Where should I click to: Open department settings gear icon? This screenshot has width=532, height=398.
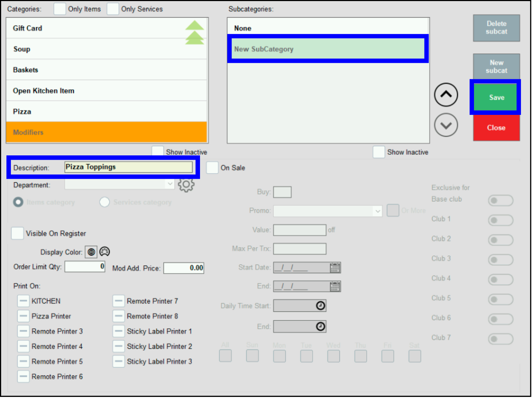186,185
